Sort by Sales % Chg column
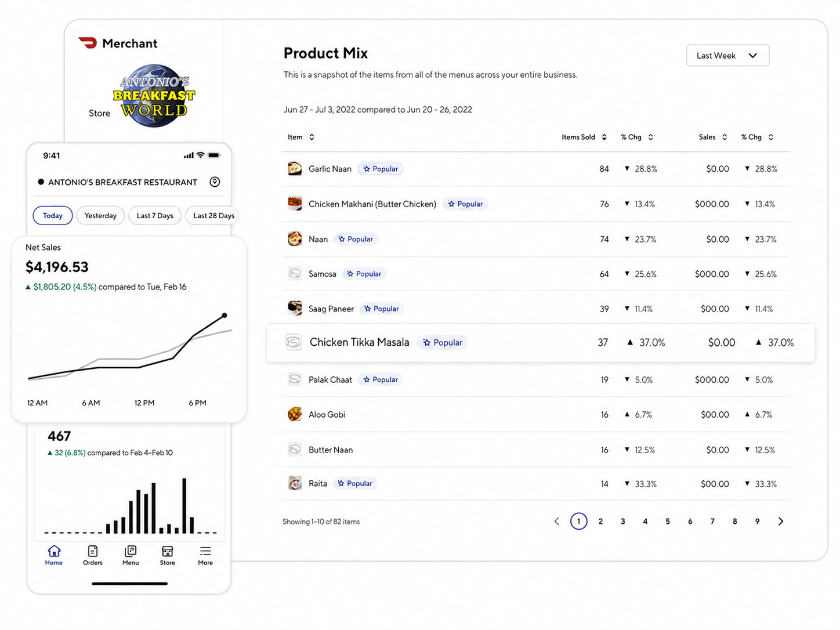Screen dimensions: 840x630 [757, 137]
